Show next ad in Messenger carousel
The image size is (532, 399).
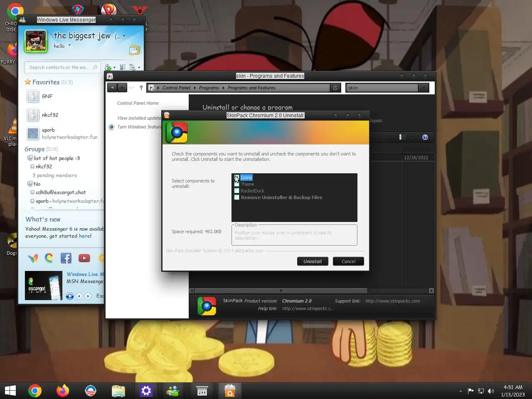click(x=88, y=296)
